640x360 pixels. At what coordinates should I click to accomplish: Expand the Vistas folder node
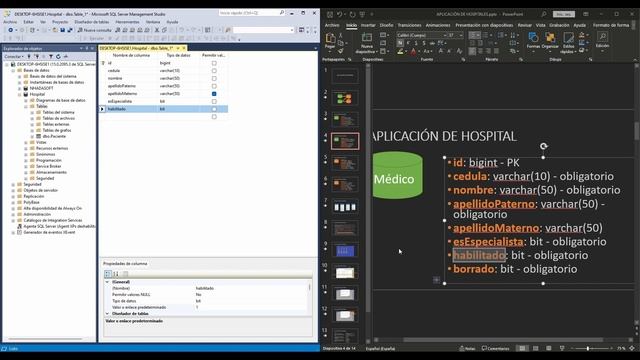(x=26, y=142)
